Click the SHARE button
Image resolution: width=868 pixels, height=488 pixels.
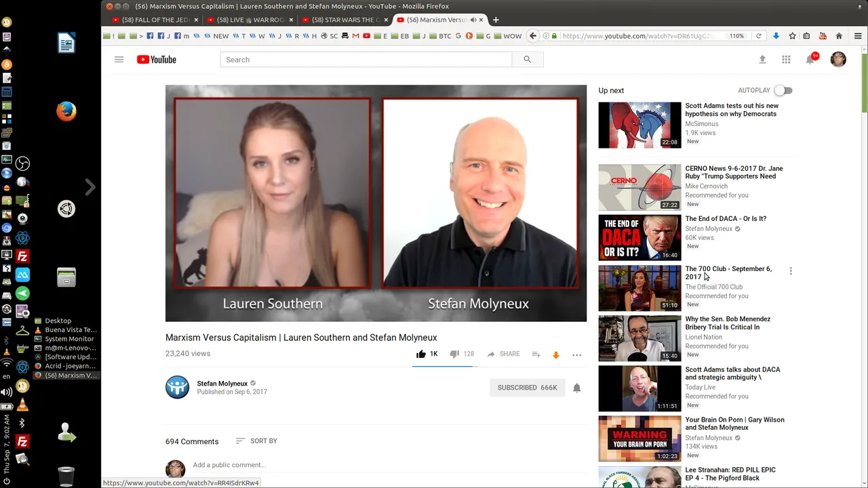[503, 354]
